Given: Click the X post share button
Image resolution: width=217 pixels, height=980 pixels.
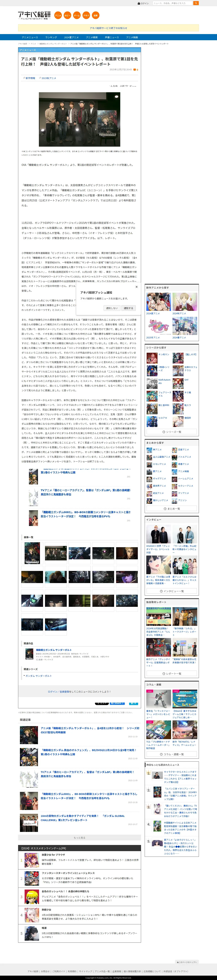Looking at the screenshot, I should click(102, 703).
